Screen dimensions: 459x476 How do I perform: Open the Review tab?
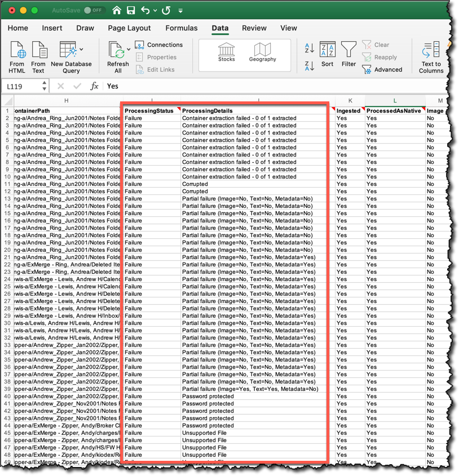click(254, 28)
